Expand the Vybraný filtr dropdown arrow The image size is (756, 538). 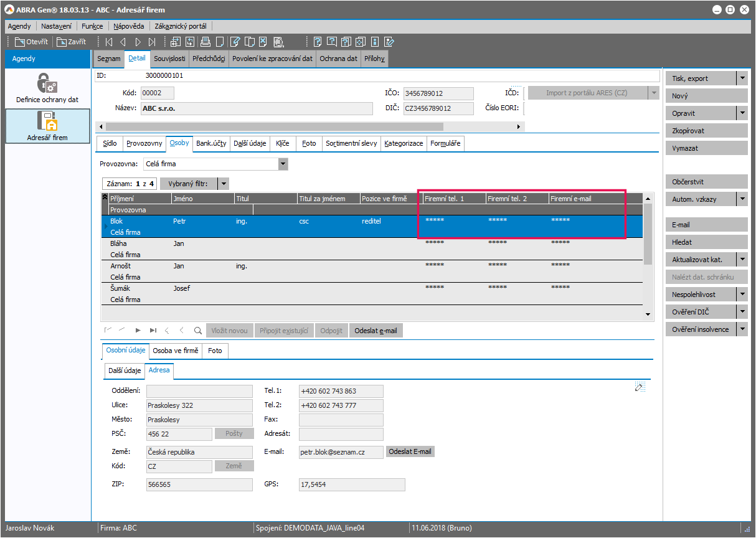(223, 184)
